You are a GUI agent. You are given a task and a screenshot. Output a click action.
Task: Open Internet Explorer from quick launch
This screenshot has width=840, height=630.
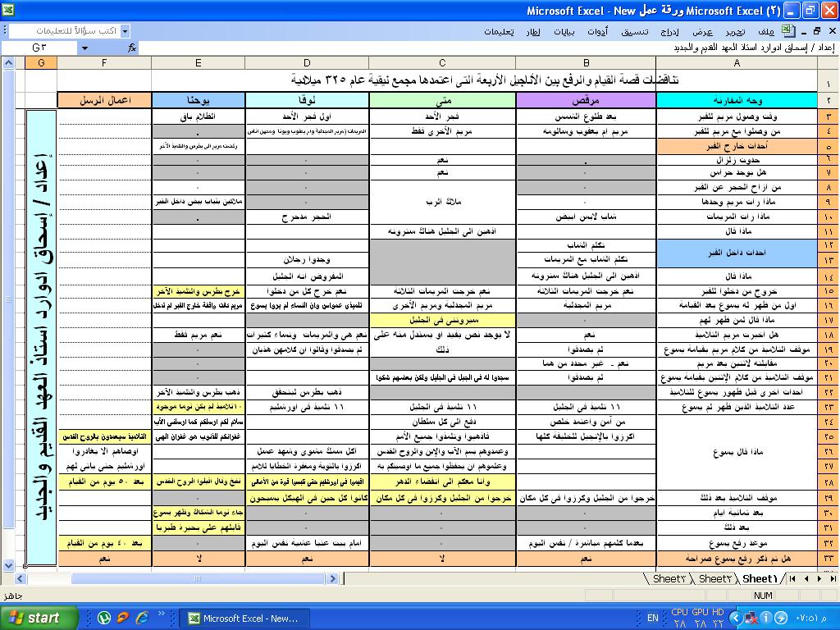(142, 618)
